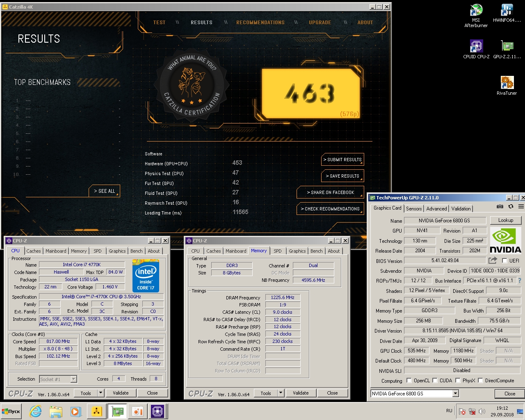Image resolution: width=525 pixels, height=420 pixels.
Task: Click Close button in GPU-Z
Action: (510, 394)
